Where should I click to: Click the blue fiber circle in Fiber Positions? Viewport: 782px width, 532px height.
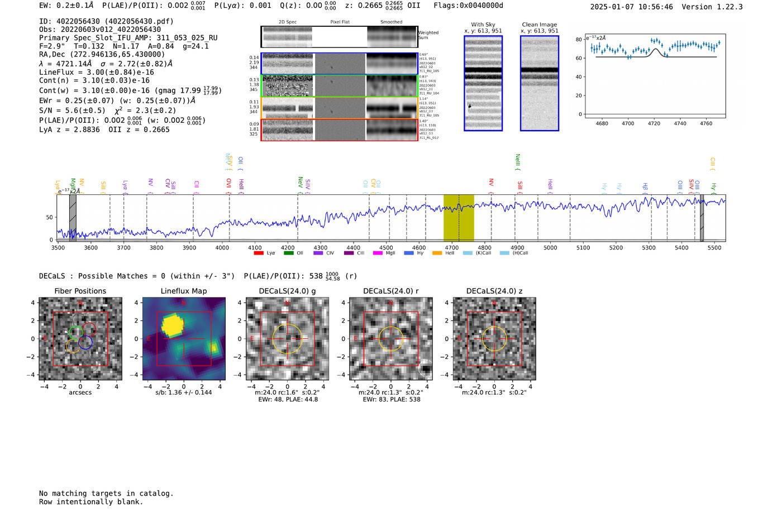[85, 343]
